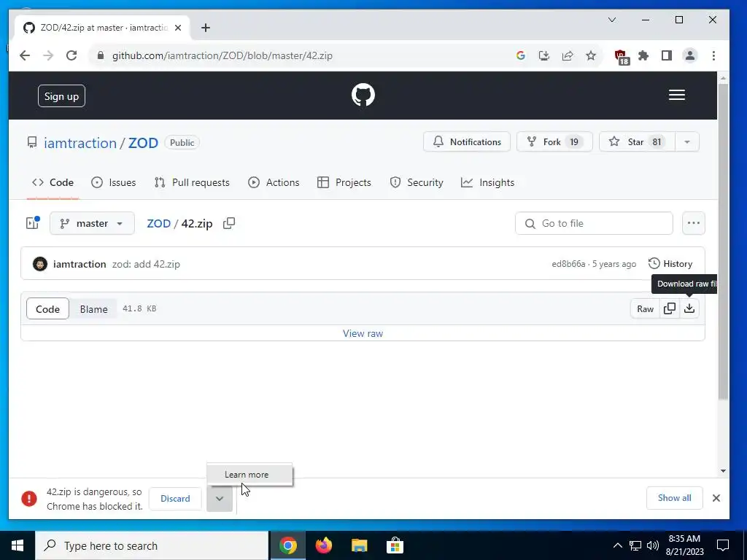Toggle the chevron next to Discard

[x=219, y=499]
